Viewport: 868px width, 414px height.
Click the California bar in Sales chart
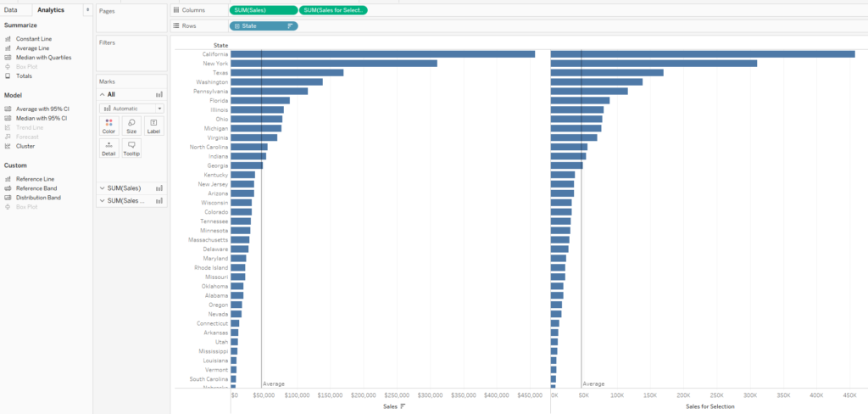[x=381, y=54]
